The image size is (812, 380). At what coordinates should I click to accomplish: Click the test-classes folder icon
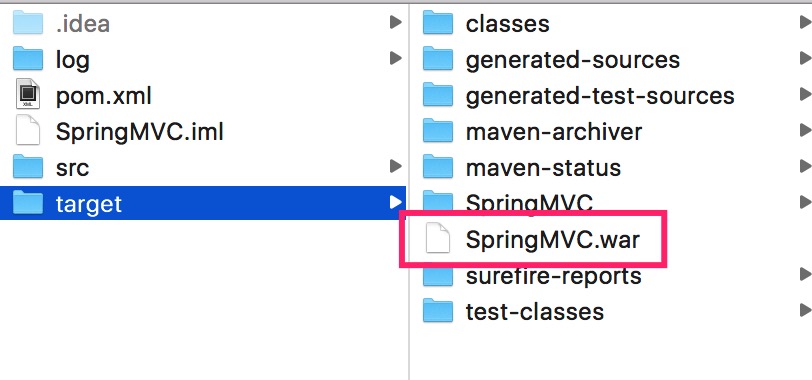click(438, 311)
